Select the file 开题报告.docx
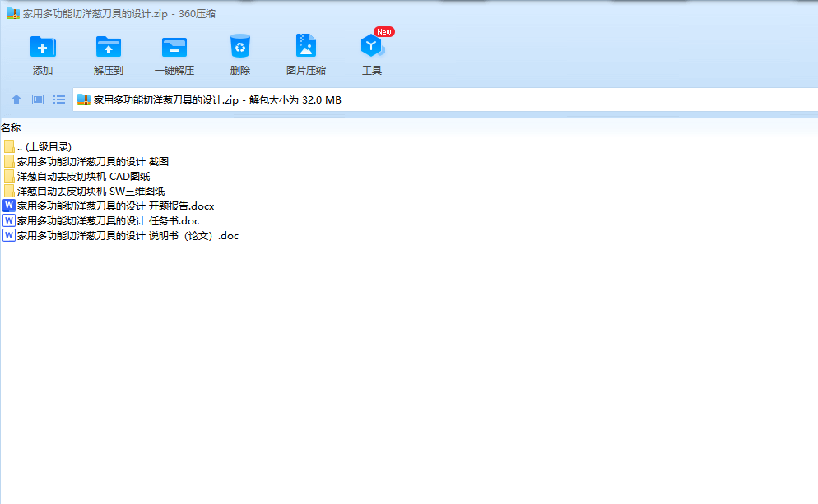Viewport: 818px width, 504px height. coord(109,206)
